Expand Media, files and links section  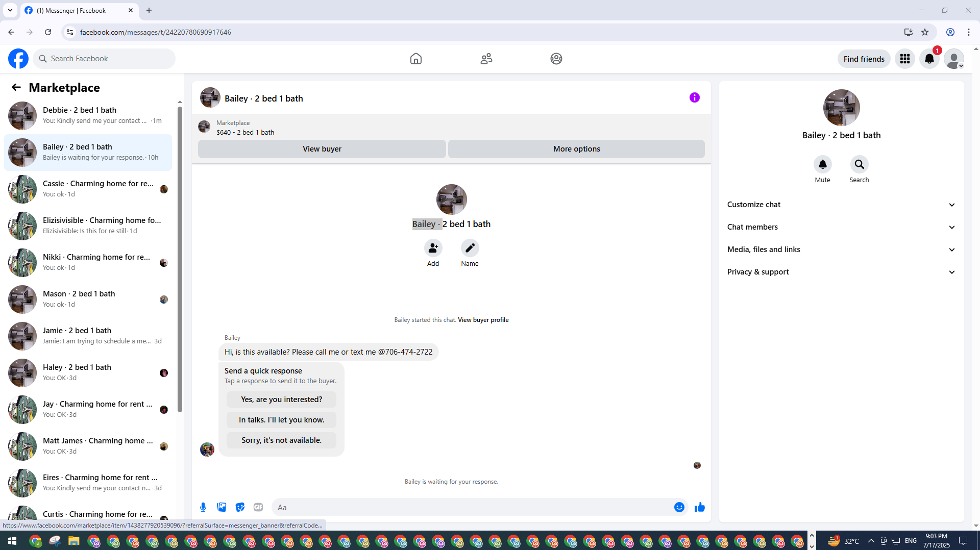842,249
